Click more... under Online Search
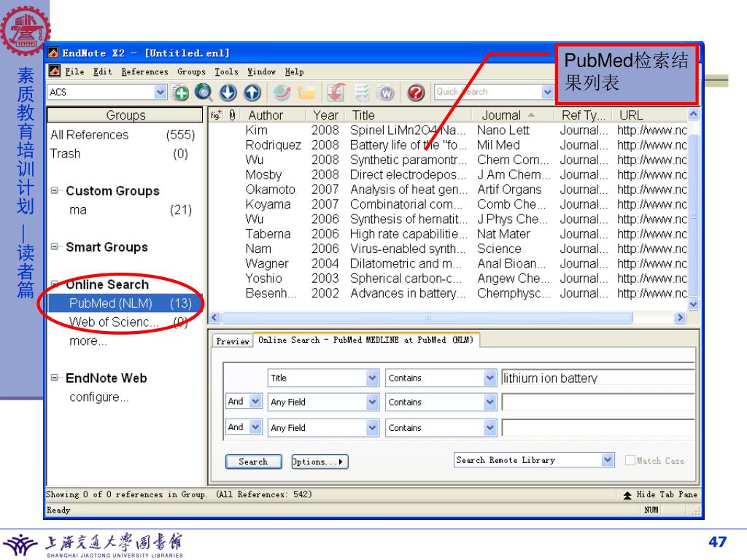 pos(88,341)
